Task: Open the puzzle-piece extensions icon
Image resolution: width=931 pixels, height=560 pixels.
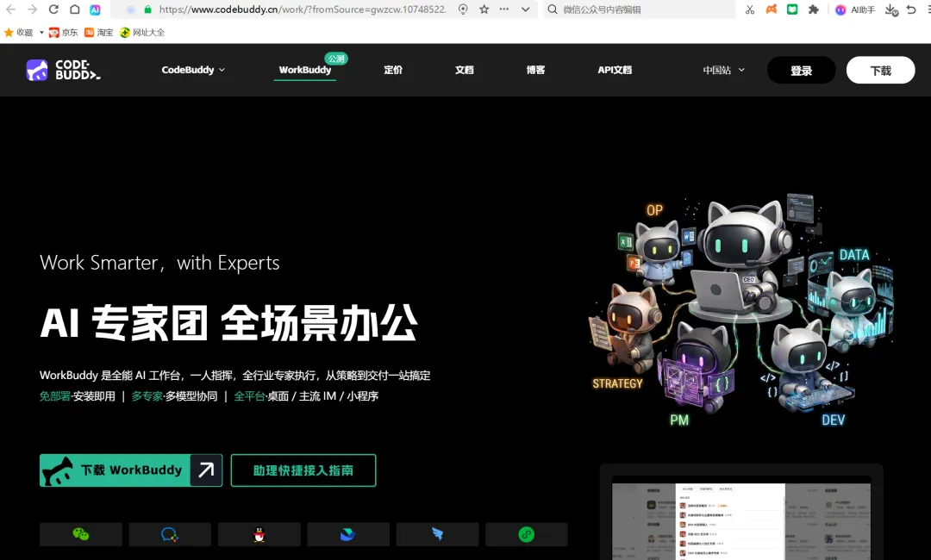Action: pyautogui.click(x=814, y=9)
